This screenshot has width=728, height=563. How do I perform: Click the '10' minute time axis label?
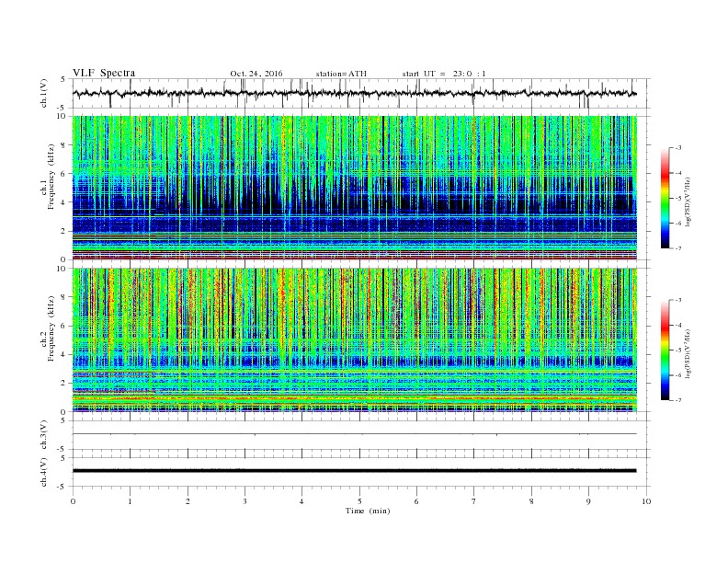pos(646,501)
